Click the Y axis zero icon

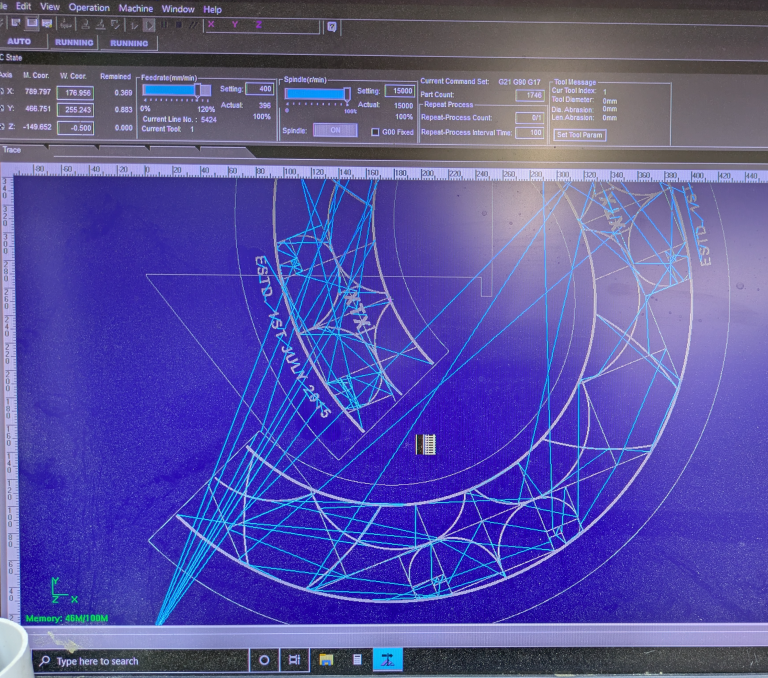(2, 109)
